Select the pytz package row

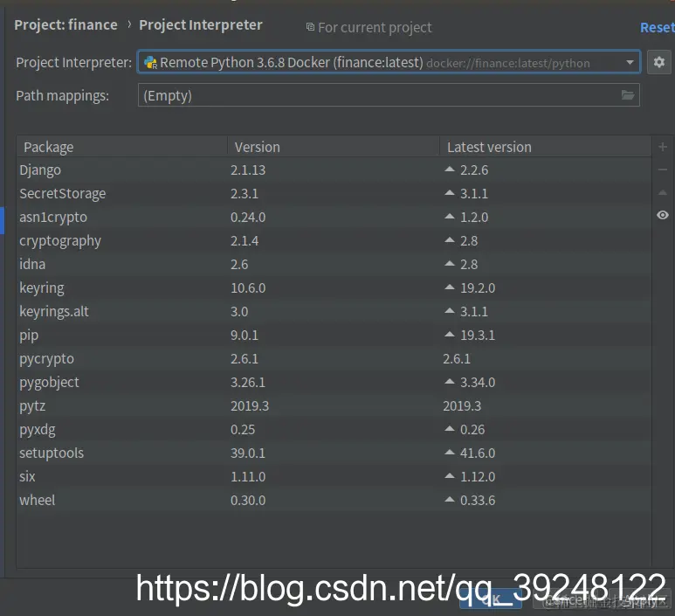pos(334,405)
